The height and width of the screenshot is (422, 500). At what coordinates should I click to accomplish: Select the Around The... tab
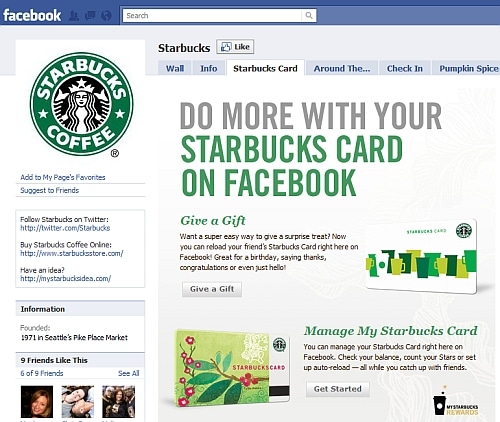[342, 68]
